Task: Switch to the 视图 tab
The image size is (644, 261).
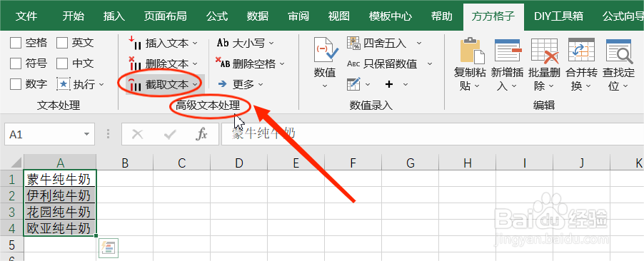Action: (x=339, y=16)
